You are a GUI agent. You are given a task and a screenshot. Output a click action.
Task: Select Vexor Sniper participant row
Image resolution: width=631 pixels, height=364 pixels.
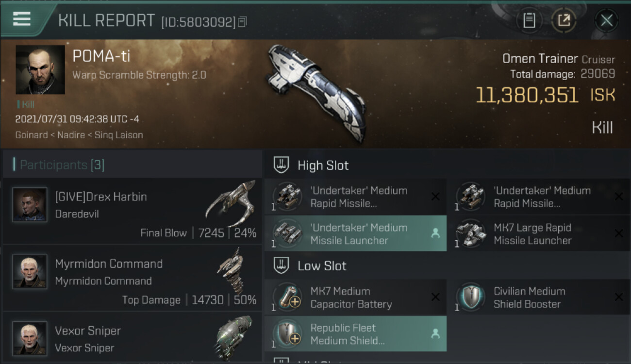[132, 339]
